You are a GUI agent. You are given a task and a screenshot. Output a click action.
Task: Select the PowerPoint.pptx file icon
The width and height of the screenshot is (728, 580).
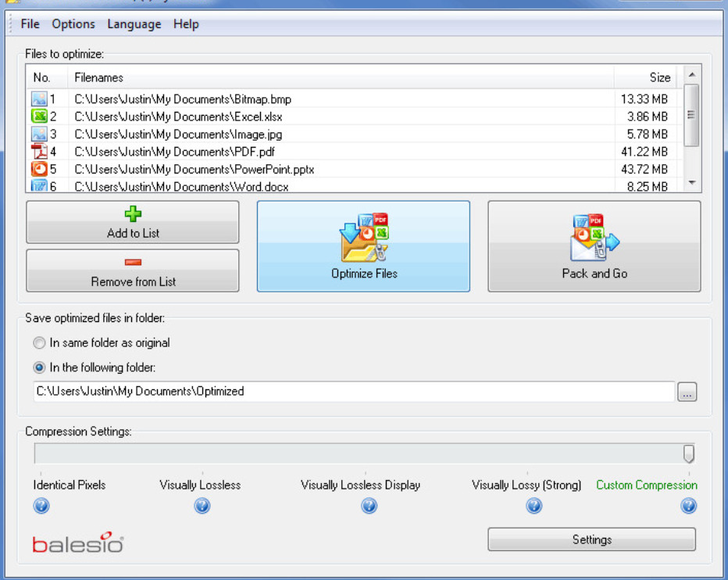click(x=39, y=169)
